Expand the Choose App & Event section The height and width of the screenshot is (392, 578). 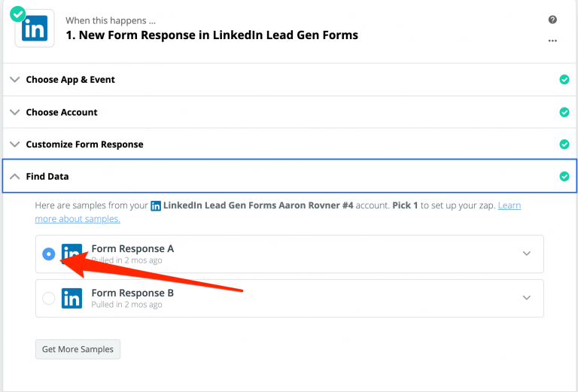tap(15, 80)
